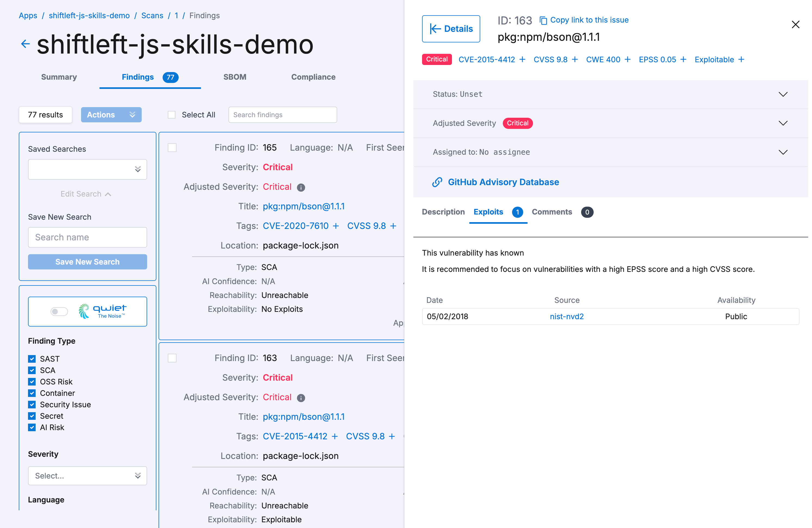Click the Details back button

coord(451,29)
